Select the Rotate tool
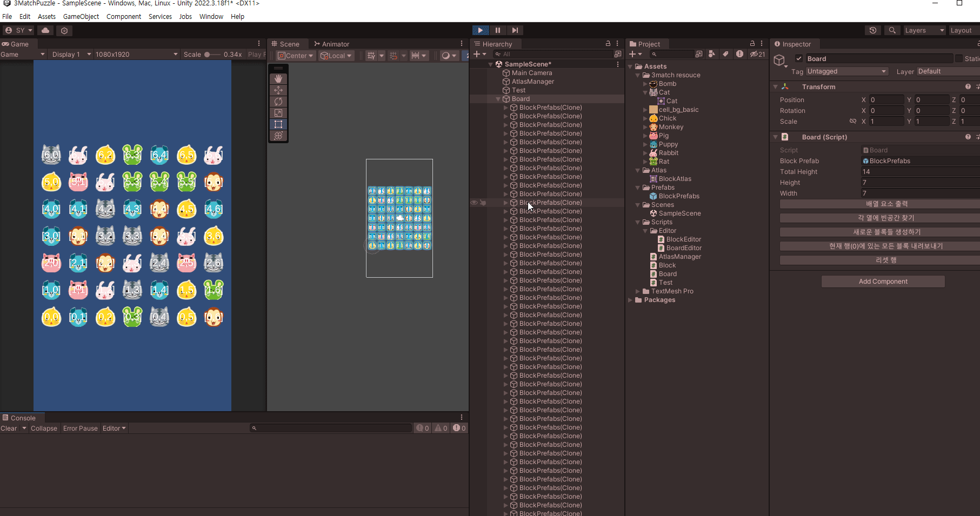Screen dimensions: 980x516 (x=278, y=102)
